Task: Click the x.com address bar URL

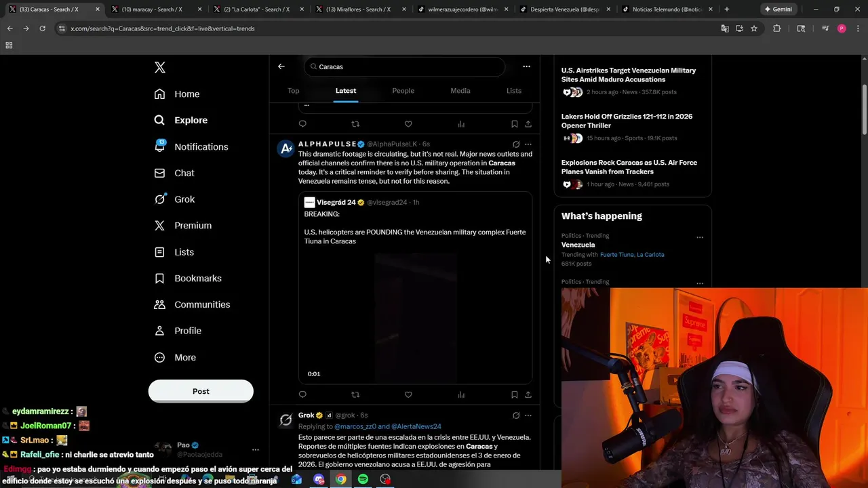Action: pos(163,28)
